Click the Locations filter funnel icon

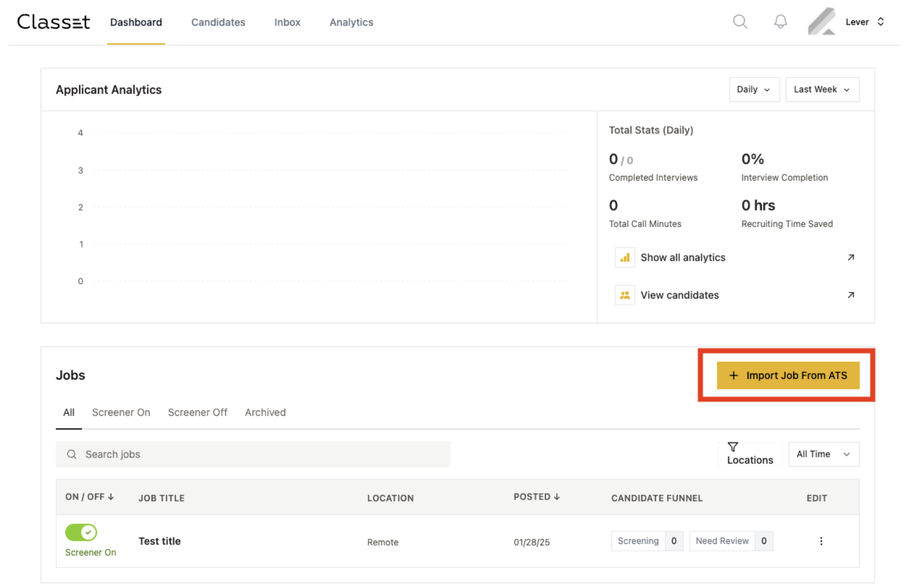(733, 447)
